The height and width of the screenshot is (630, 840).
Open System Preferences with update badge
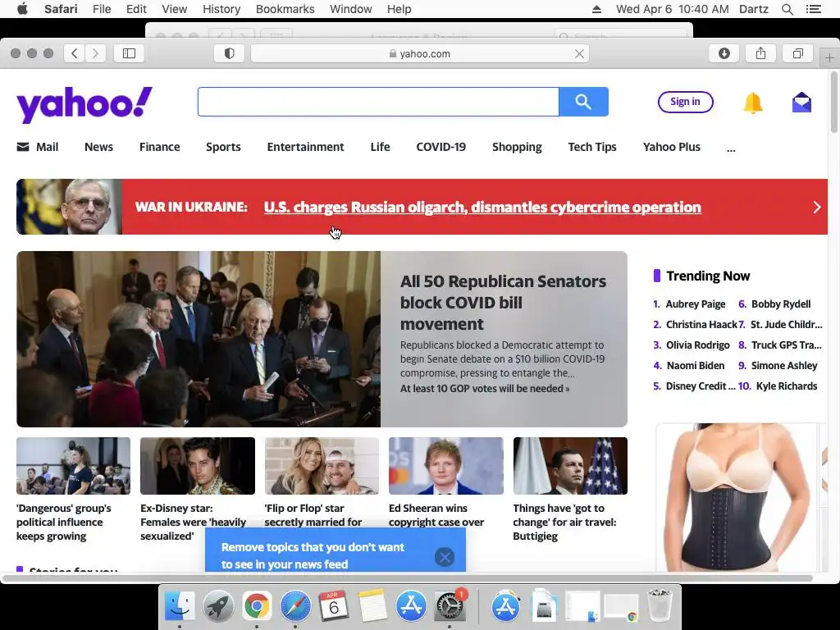tap(450, 606)
